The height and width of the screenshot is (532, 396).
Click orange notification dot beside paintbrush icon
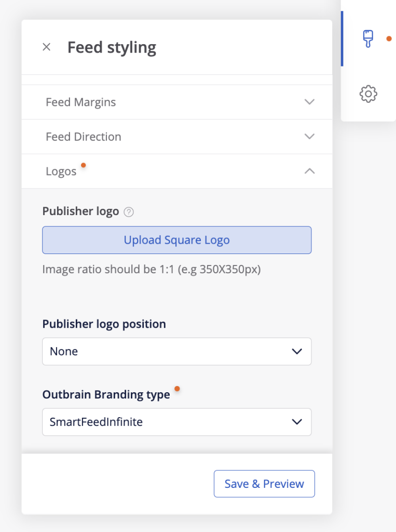coord(389,38)
